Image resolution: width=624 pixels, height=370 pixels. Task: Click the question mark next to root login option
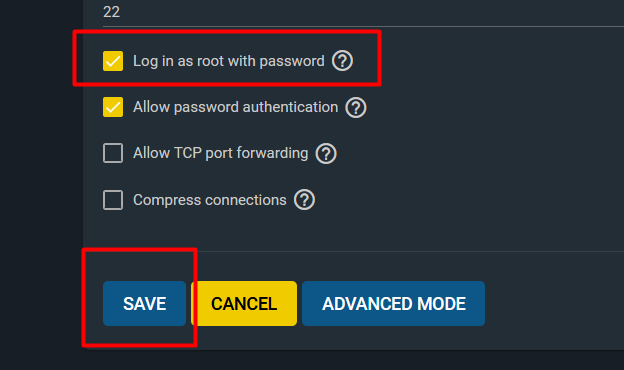(x=342, y=61)
